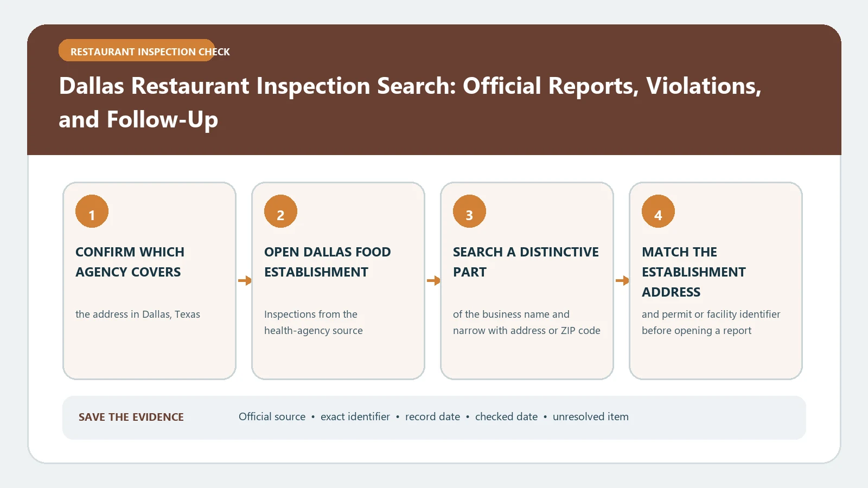This screenshot has height=488, width=868.
Task: Click the title 'Dallas Restaurant Inspection Search: Official Reports, Violations, and Follow-Up'
Action: pyautogui.click(x=410, y=102)
